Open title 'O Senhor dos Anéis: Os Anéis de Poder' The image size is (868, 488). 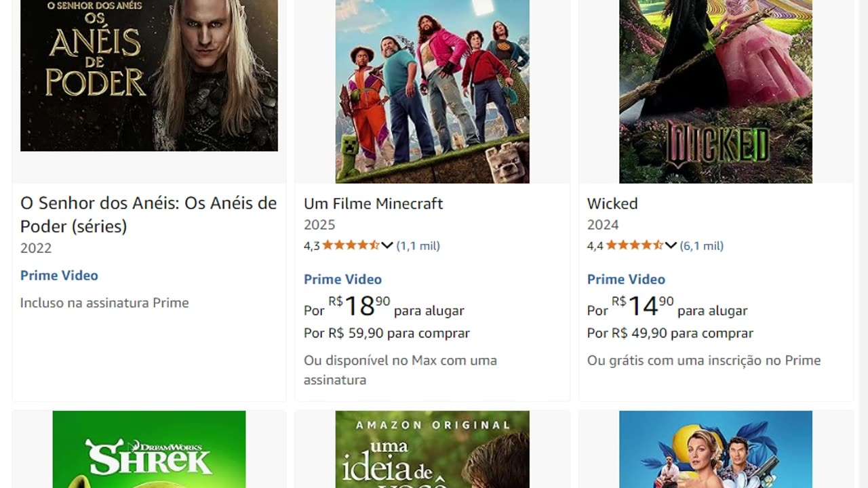[149, 214]
